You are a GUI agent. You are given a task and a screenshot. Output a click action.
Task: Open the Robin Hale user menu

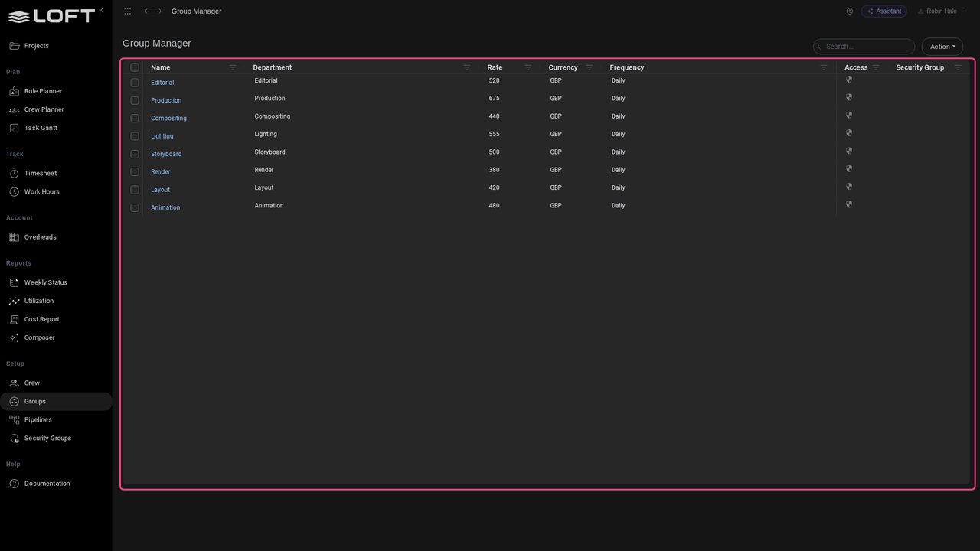[x=942, y=11]
